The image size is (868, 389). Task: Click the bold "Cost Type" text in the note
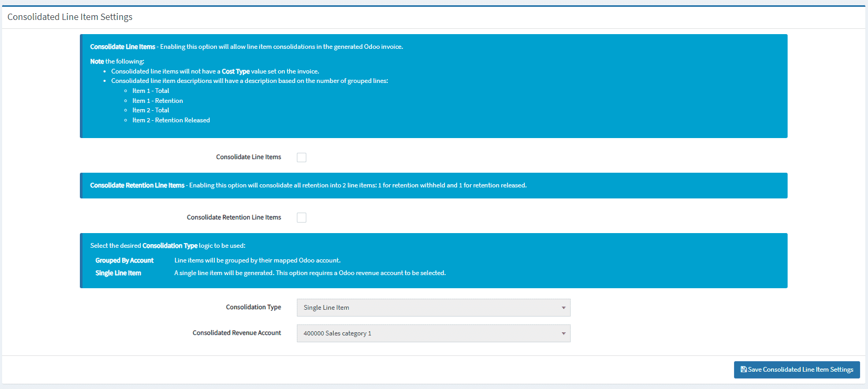(235, 71)
